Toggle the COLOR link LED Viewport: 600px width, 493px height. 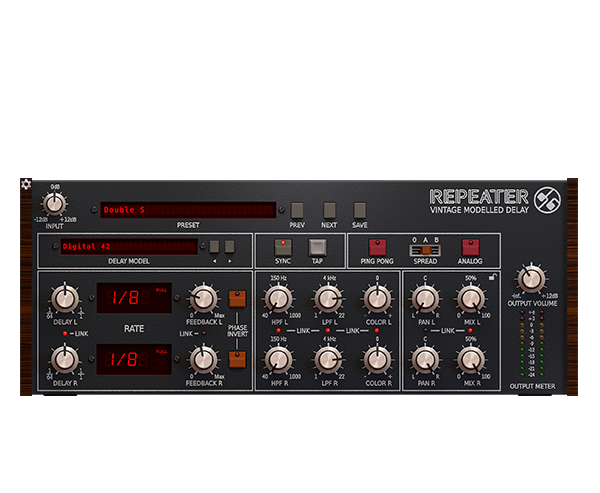point(377,330)
